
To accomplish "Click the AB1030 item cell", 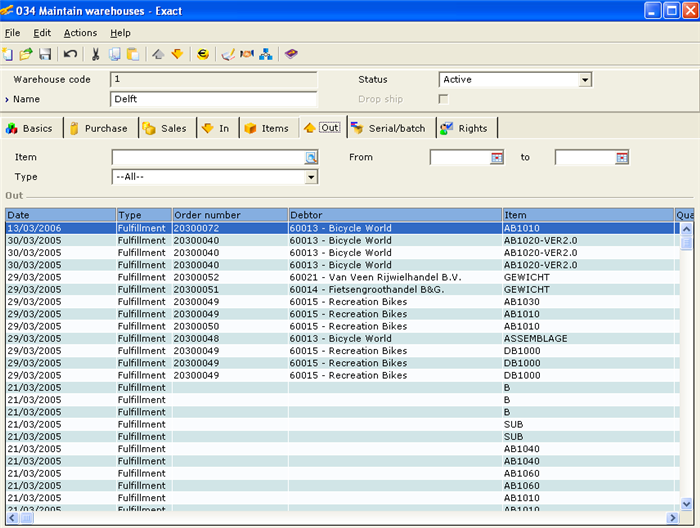I will pos(588,302).
